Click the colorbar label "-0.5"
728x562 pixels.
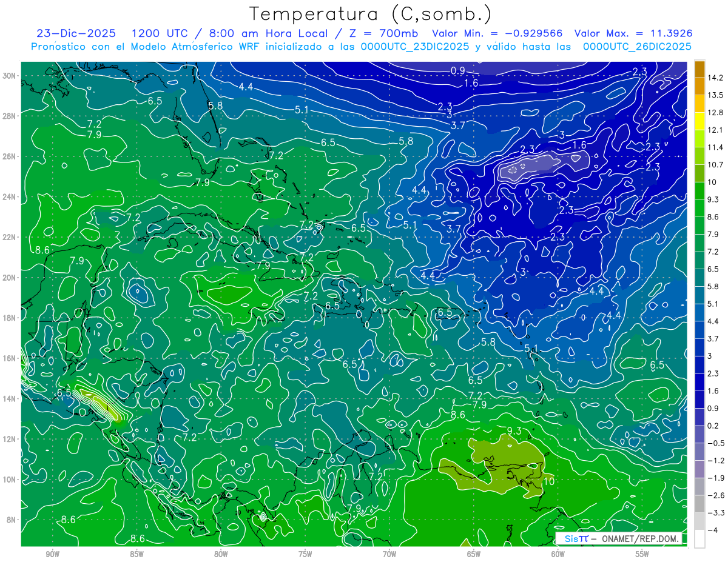[x=715, y=443]
